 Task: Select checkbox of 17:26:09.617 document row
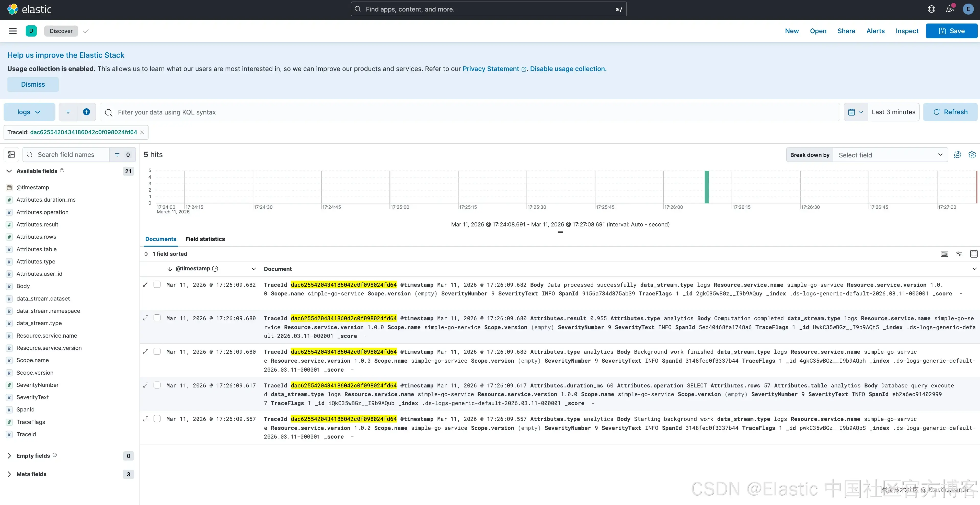point(157,385)
